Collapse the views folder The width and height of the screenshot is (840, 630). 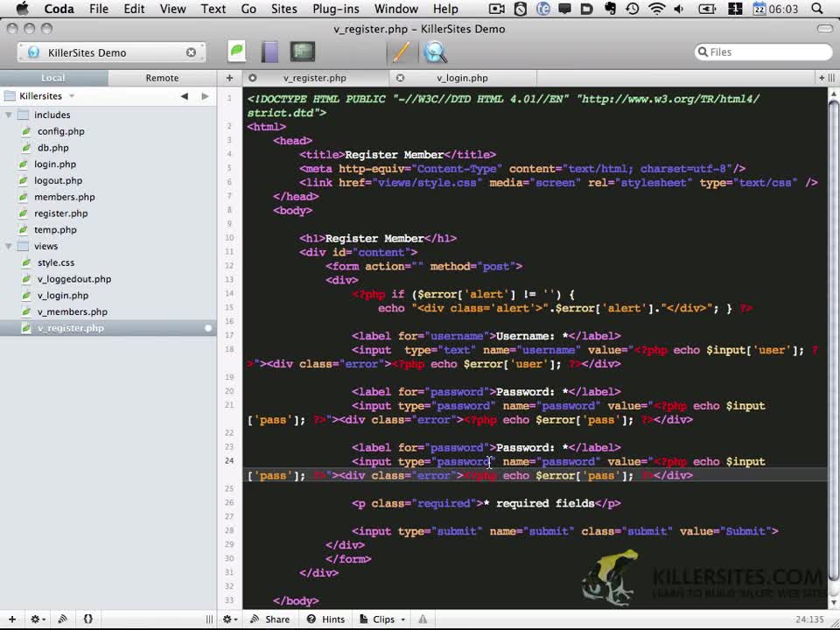pyautogui.click(x=9, y=246)
